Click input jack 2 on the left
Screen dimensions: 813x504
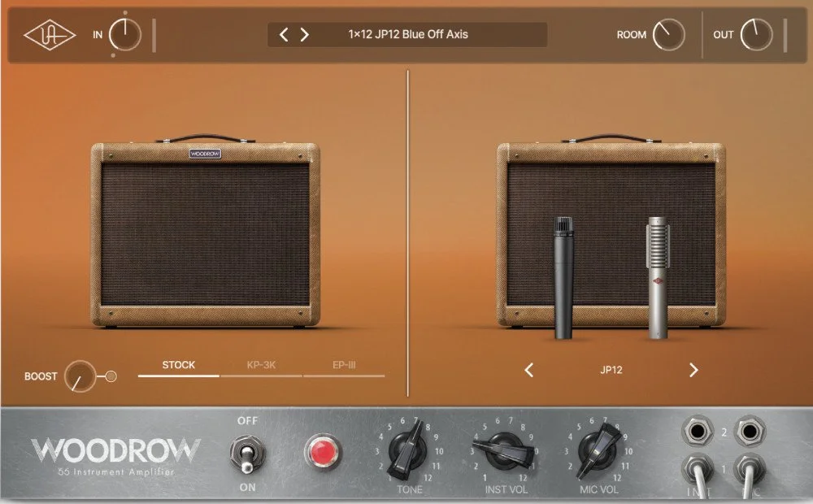click(698, 431)
